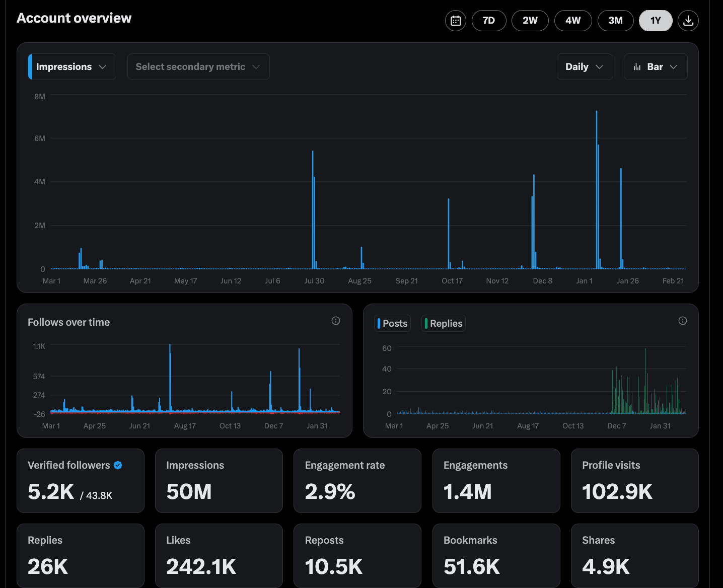This screenshot has height=588, width=723.
Task: Open Select secondary metric dropdown
Action: click(x=198, y=67)
